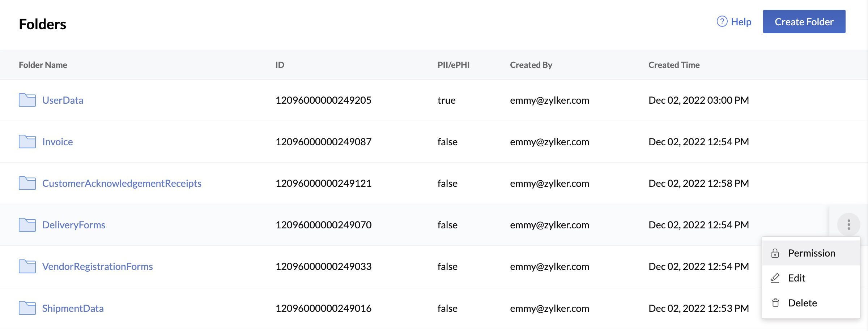868x331 pixels.
Task: Click the pencil icon beside Edit
Action: [775, 278]
